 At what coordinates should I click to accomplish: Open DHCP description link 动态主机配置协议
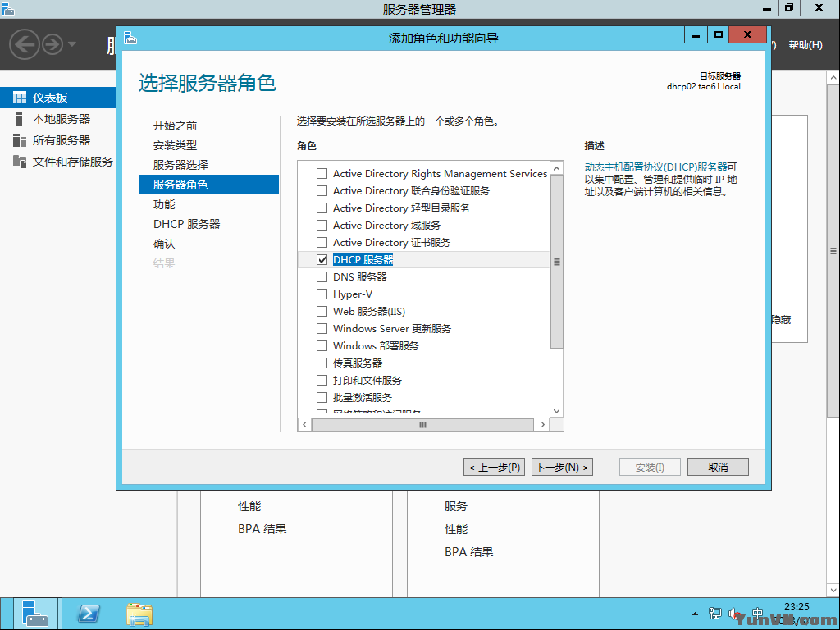[x=655, y=167]
